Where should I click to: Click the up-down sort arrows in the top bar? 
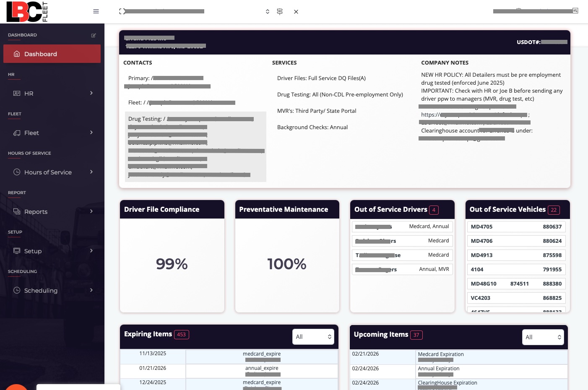pos(268,11)
